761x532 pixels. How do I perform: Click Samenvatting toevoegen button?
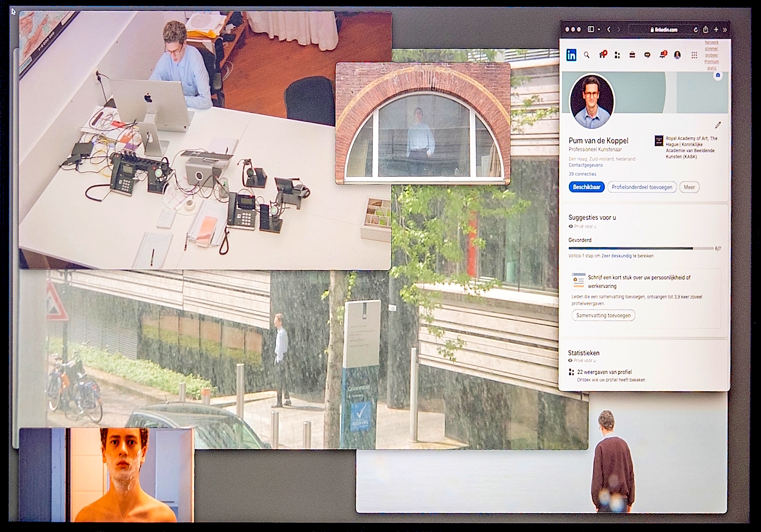603,316
